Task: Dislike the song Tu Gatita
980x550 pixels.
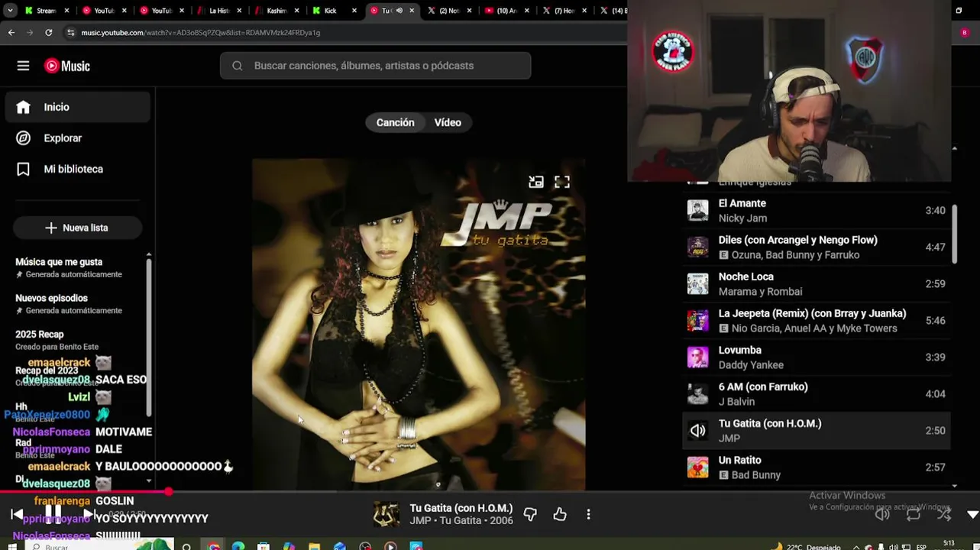Action: pyautogui.click(x=530, y=514)
